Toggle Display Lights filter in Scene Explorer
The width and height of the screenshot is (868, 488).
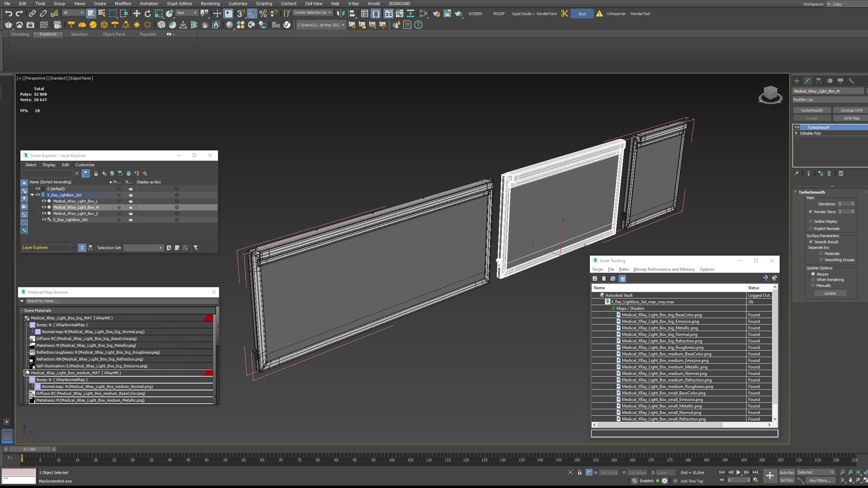click(24, 199)
